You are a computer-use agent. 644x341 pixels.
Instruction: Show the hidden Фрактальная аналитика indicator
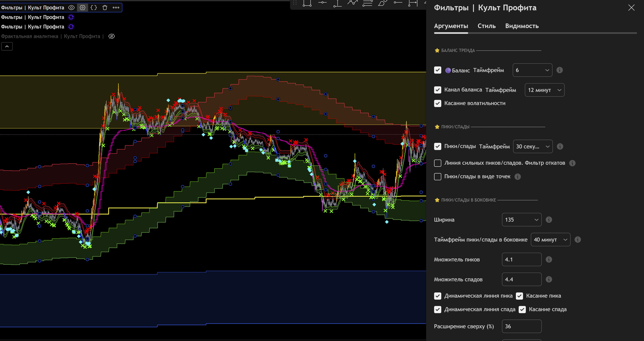(x=112, y=36)
